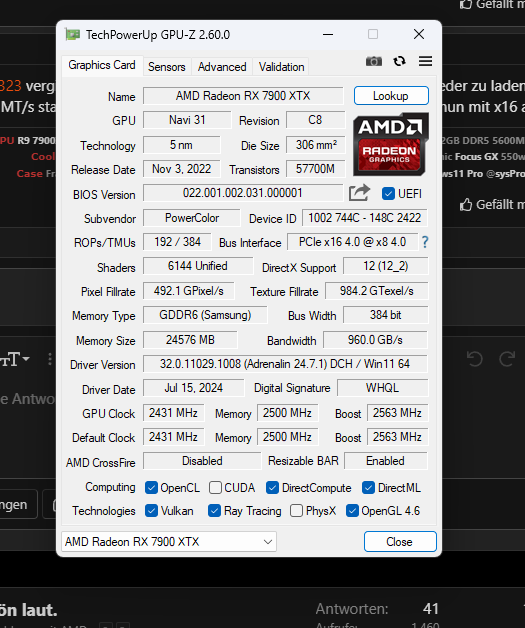Switch to the Graphics Card tab

tap(102, 65)
